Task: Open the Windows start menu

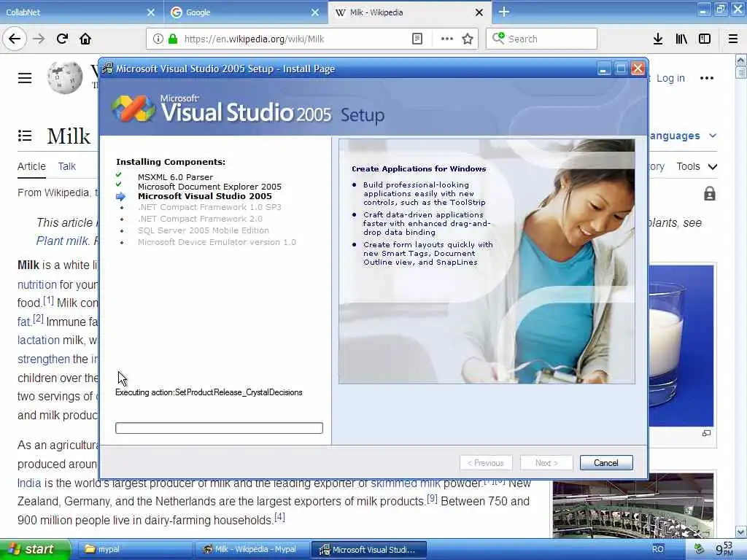Action: pos(34,549)
